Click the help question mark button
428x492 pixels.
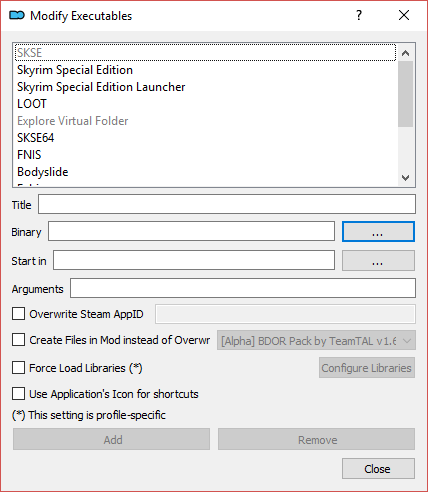point(359,15)
